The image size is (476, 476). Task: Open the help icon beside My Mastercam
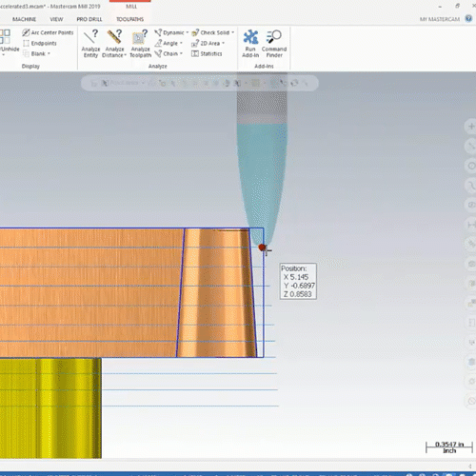468,19
